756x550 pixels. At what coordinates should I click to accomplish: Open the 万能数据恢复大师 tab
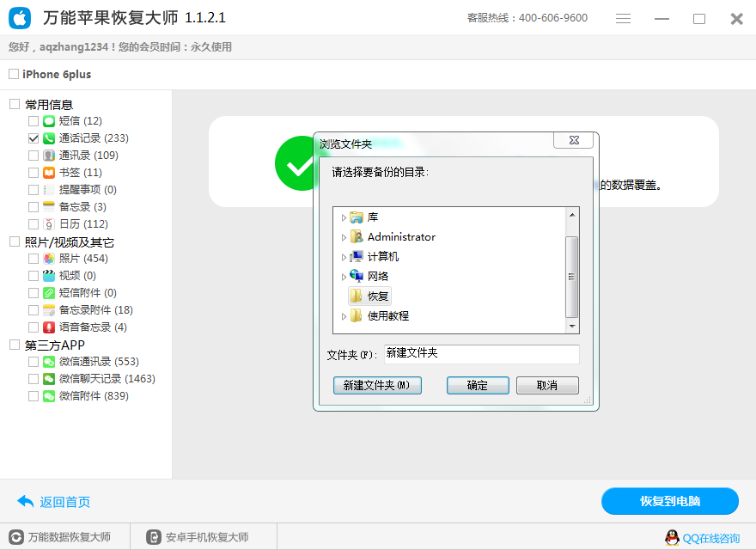(62, 536)
